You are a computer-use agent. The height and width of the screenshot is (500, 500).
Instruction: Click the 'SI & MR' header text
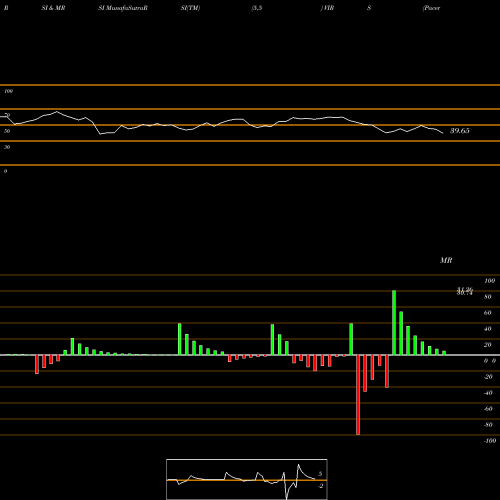(x=53, y=8)
